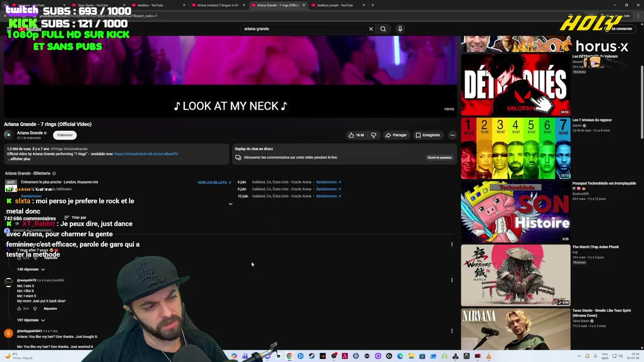Viewport: 644px width, 362px height.
Task: Subscribe with the S'abonner button
Action: [x=65, y=135]
